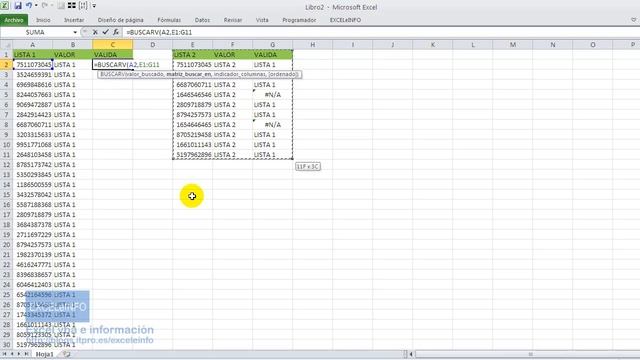Click #N/A cell in row 8
The height and width of the screenshot is (360, 640).
coord(273,125)
